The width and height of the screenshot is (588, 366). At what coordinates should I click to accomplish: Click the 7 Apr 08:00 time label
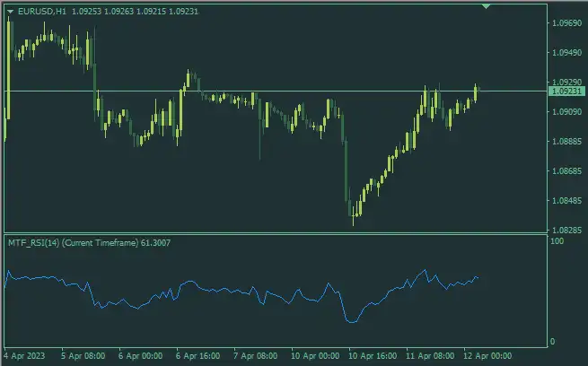pyautogui.click(x=255, y=355)
